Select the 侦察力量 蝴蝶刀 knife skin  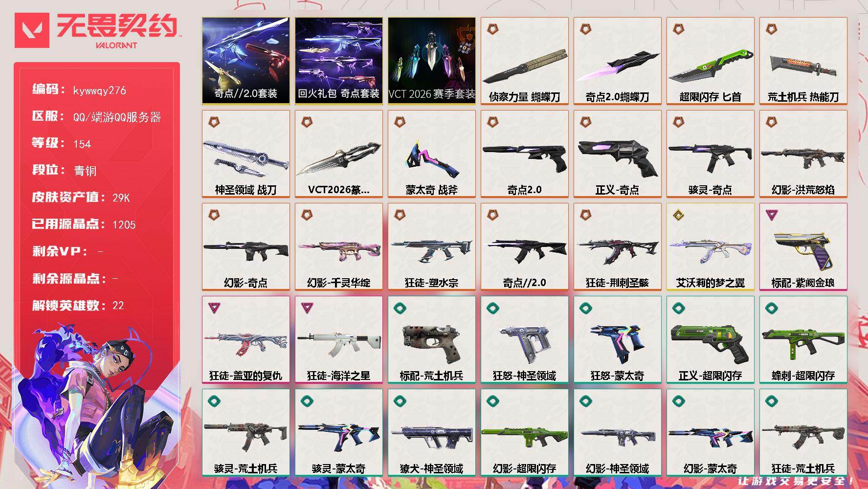click(524, 61)
